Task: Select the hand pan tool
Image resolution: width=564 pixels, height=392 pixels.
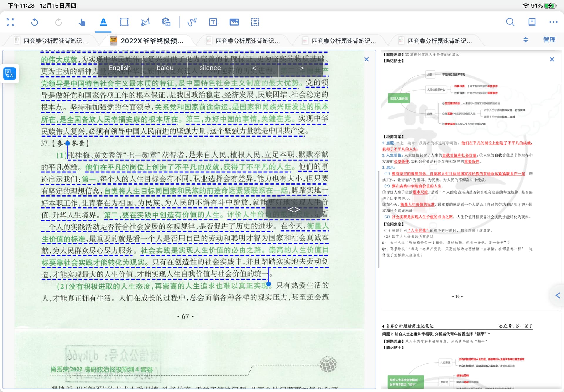Action: click(82, 22)
